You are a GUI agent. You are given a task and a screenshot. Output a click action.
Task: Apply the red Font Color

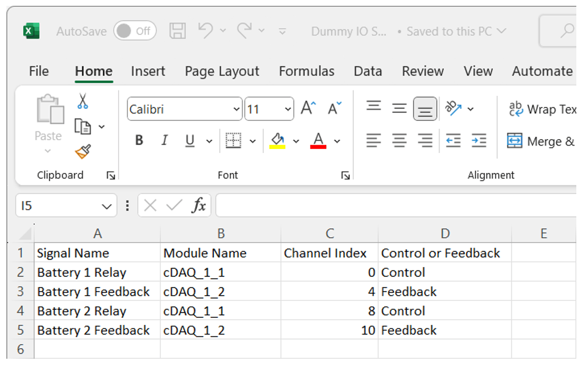point(318,141)
